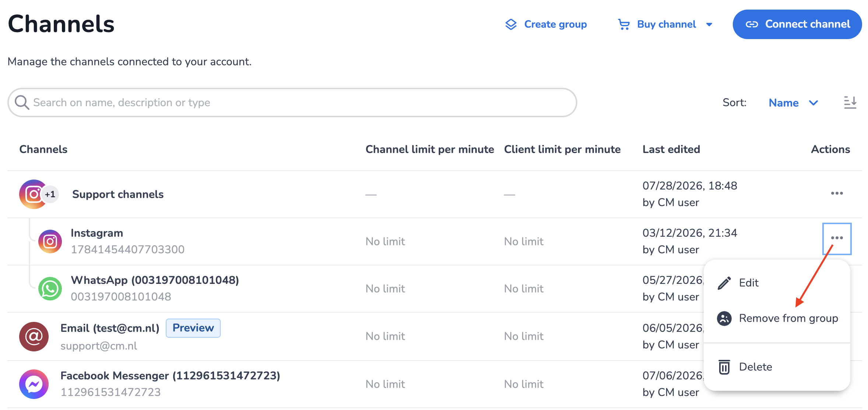Click the Edit pencil icon
Viewport: 868px width, 410px height.
pos(724,283)
